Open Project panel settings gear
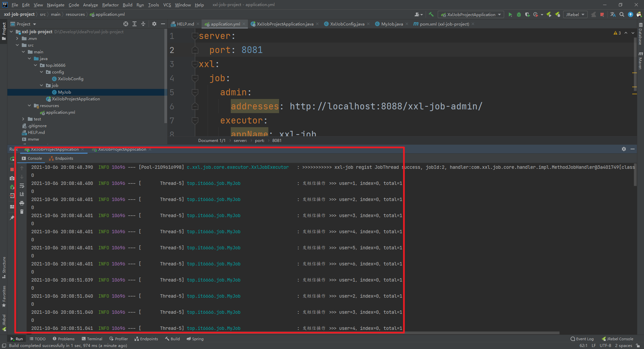 pyautogui.click(x=154, y=24)
